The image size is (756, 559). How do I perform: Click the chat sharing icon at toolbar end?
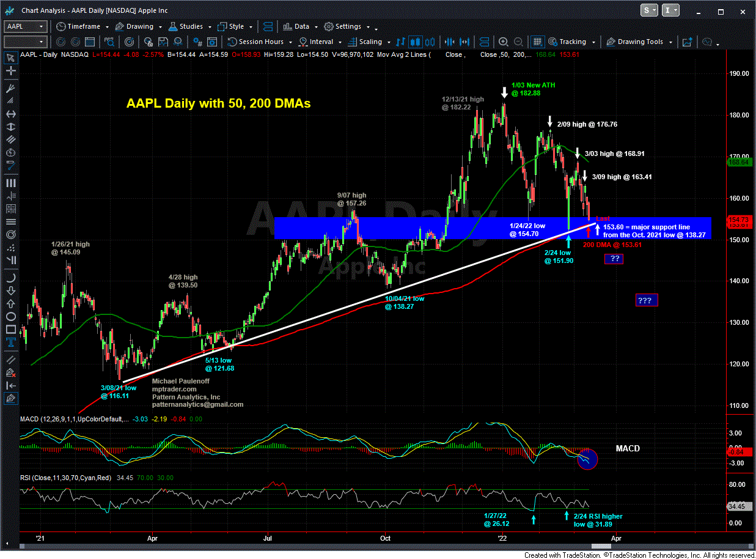point(708,42)
